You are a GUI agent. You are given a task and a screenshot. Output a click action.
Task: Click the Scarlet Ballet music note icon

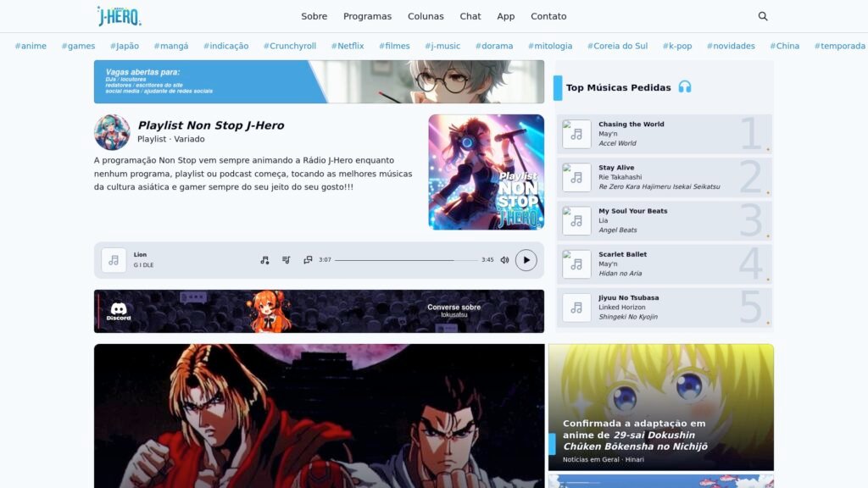click(576, 264)
